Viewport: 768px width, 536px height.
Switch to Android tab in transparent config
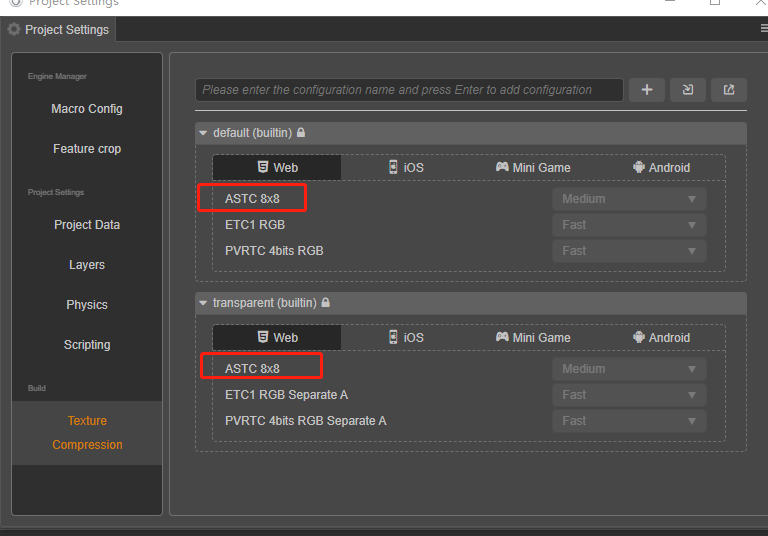pos(661,338)
